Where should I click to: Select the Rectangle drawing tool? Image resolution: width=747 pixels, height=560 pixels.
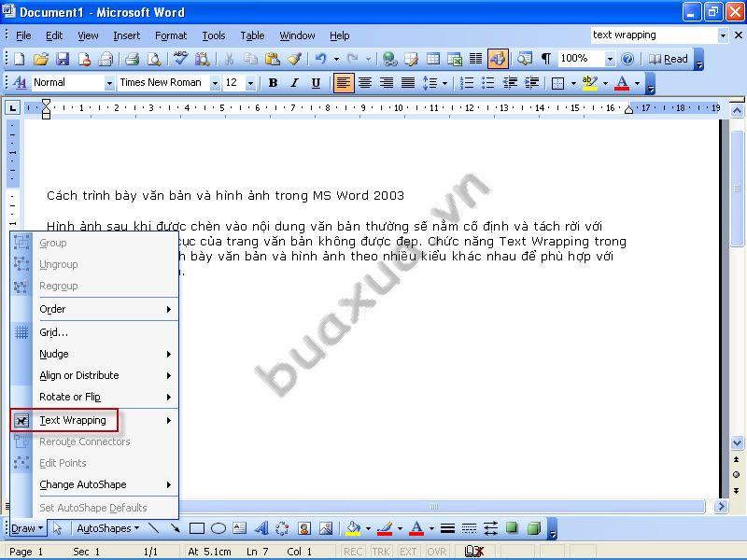pyautogui.click(x=197, y=528)
